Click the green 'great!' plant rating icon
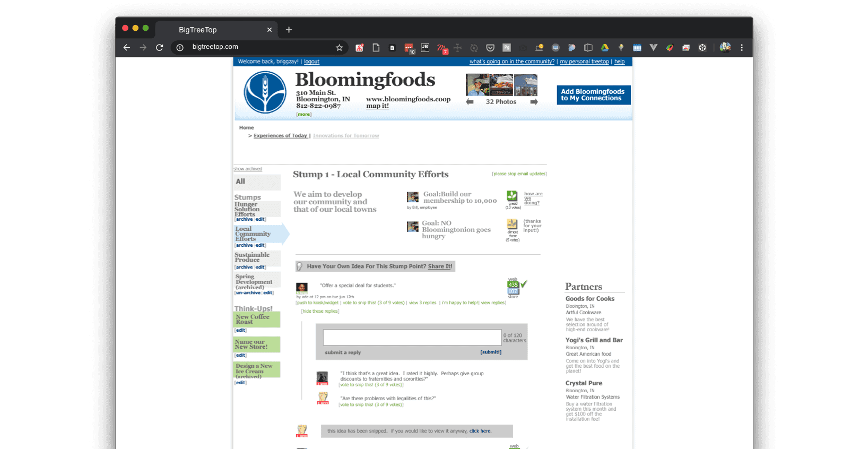Screen dimensions: 868x449 click(x=512, y=196)
